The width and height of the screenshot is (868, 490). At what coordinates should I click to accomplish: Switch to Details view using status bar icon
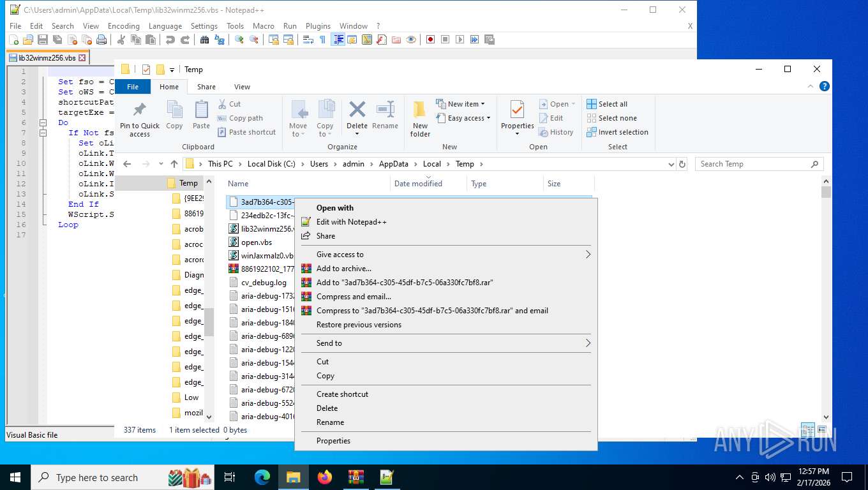tap(808, 430)
